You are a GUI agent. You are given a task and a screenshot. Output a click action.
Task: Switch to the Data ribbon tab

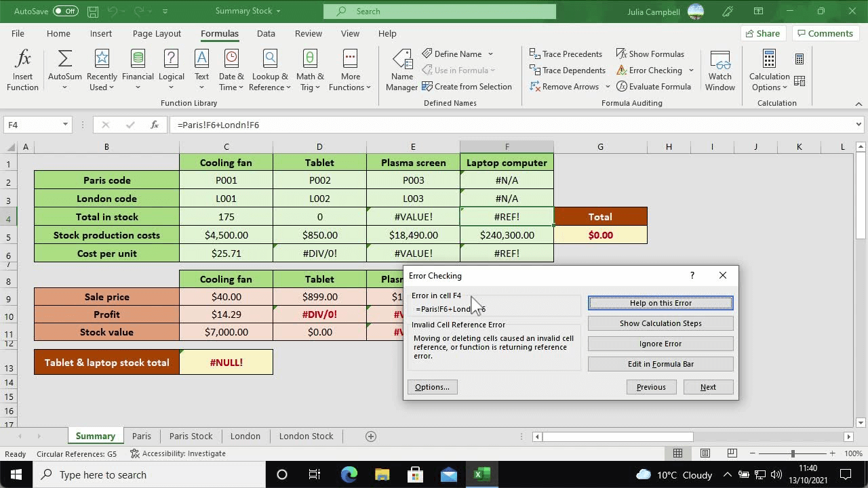(266, 33)
